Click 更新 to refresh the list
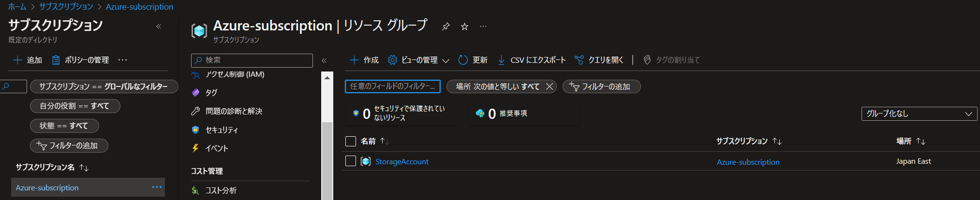The height and width of the screenshot is (200, 980). pyautogui.click(x=473, y=60)
